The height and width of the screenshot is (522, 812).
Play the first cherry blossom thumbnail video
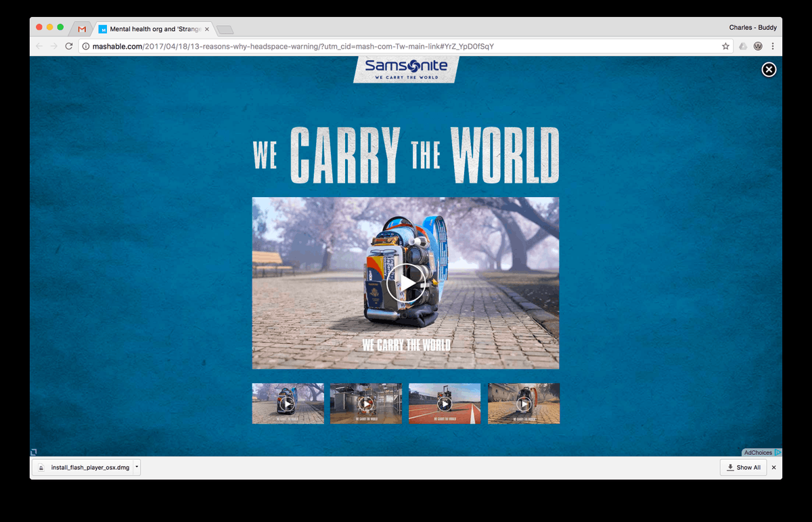288,404
